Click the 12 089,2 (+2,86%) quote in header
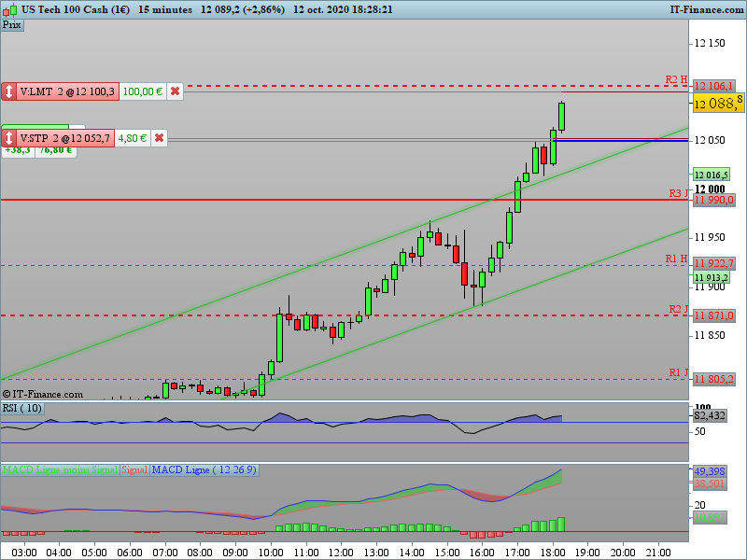Image resolution: width=747 pixels, height=560 pixels. tap(243, 9)
